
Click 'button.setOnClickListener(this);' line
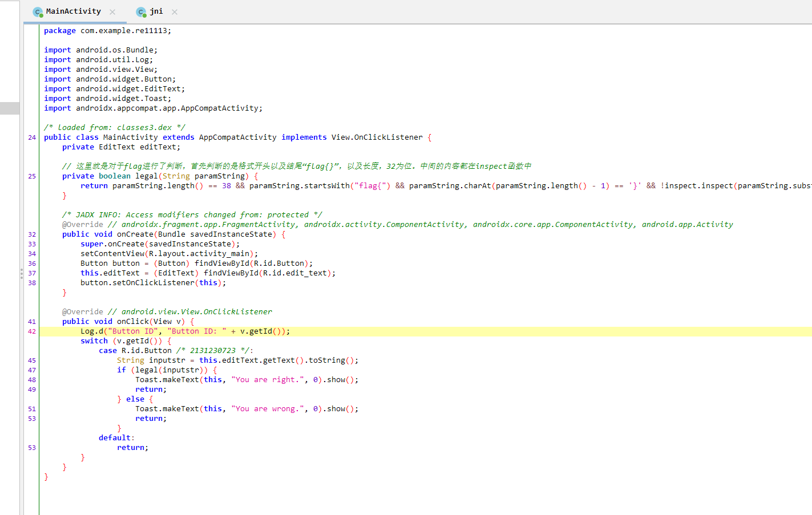click(153, 283)
